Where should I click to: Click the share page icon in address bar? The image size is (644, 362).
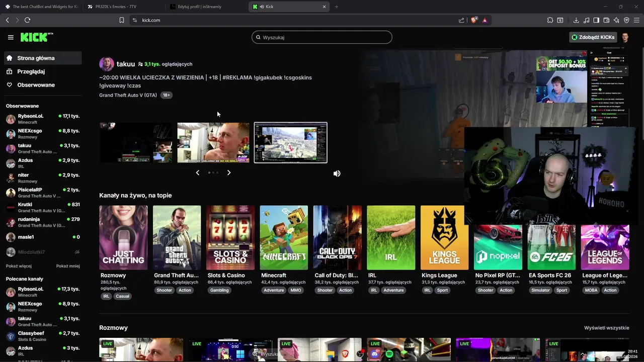coord(461,20)
